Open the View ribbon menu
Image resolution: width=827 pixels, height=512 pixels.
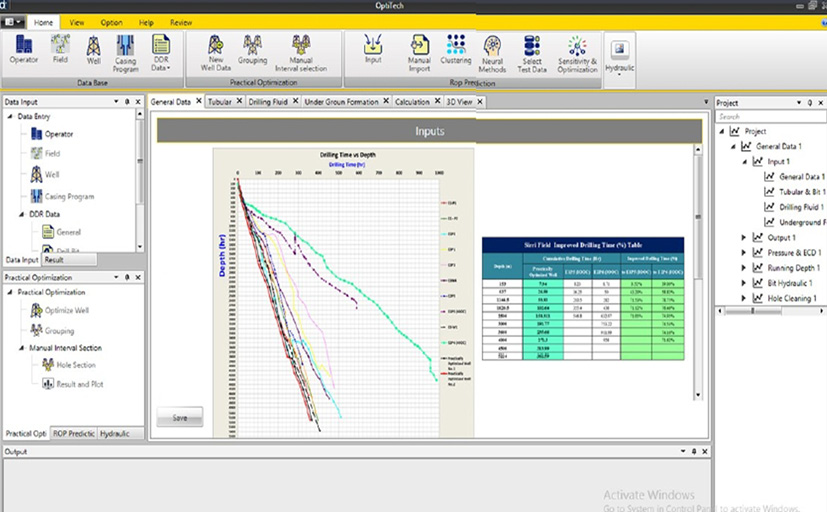(77, 21)
